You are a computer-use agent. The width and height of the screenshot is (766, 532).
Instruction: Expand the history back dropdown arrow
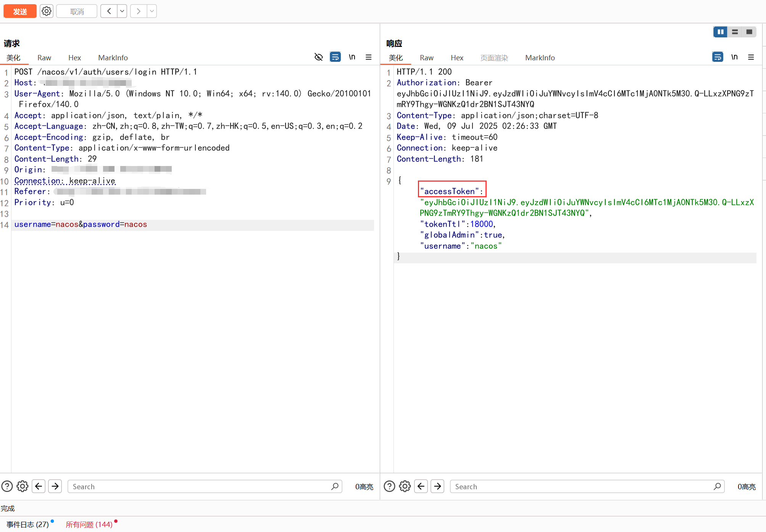(x=122, y=11)
